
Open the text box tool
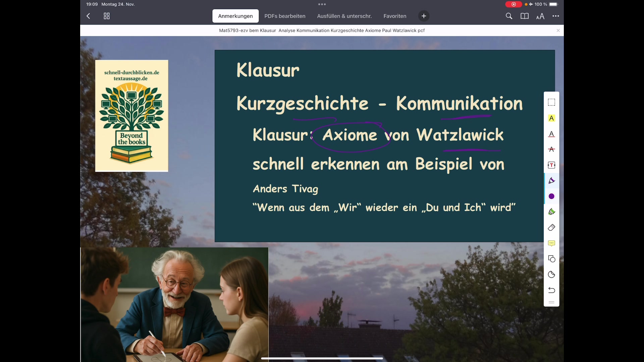point(551,165)
